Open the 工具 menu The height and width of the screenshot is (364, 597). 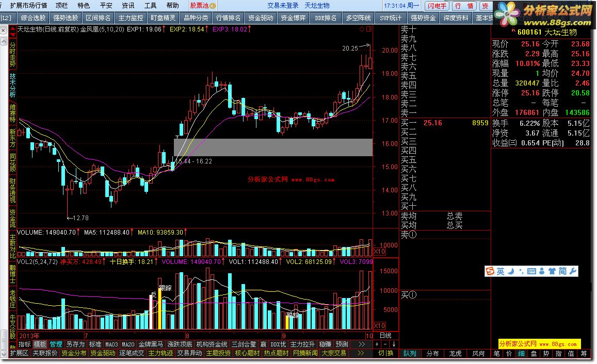[x=150, y=5]
